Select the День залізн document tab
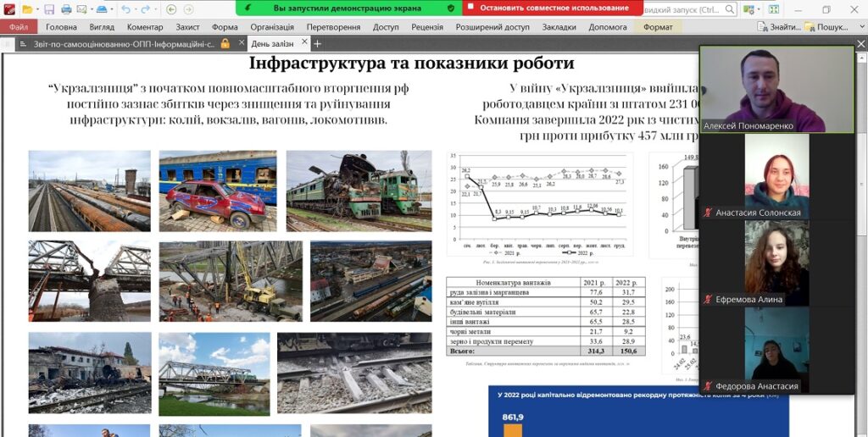This screenshot has width=868, height=437. point(278,43)
